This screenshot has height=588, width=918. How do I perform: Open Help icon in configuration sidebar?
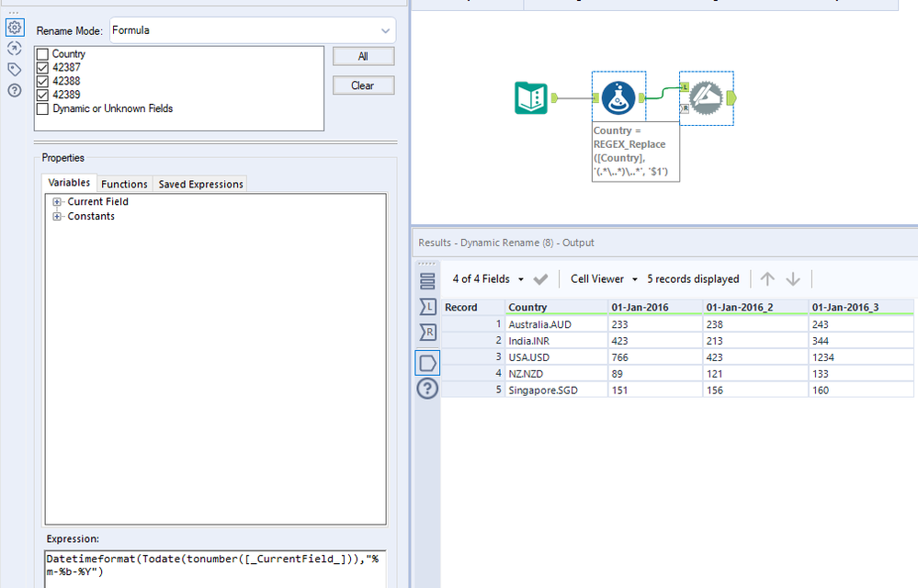pos(14,90)
